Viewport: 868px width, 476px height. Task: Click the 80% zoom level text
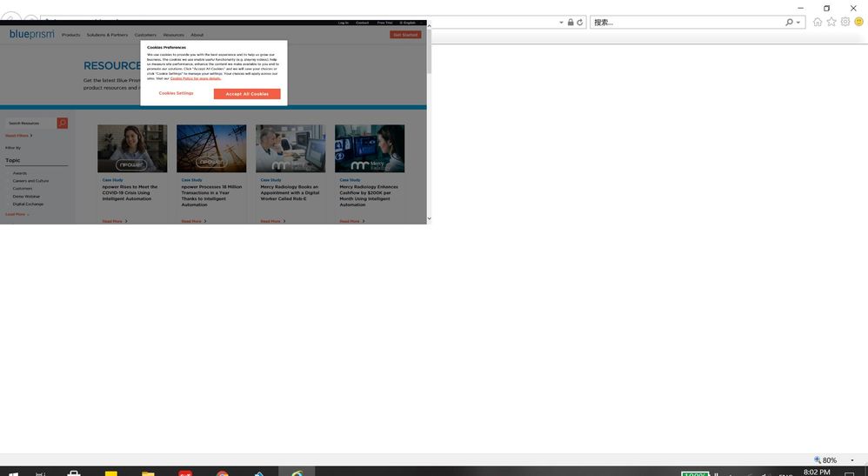[x=829, y=460]
